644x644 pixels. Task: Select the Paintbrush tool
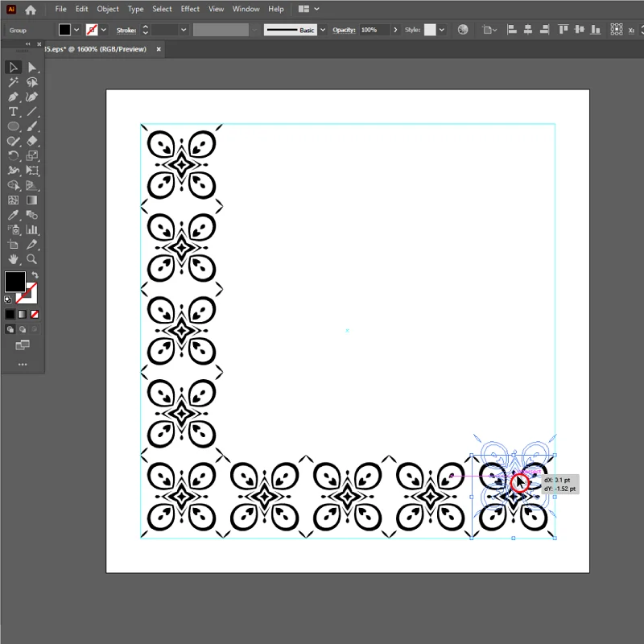click(32, 126)
